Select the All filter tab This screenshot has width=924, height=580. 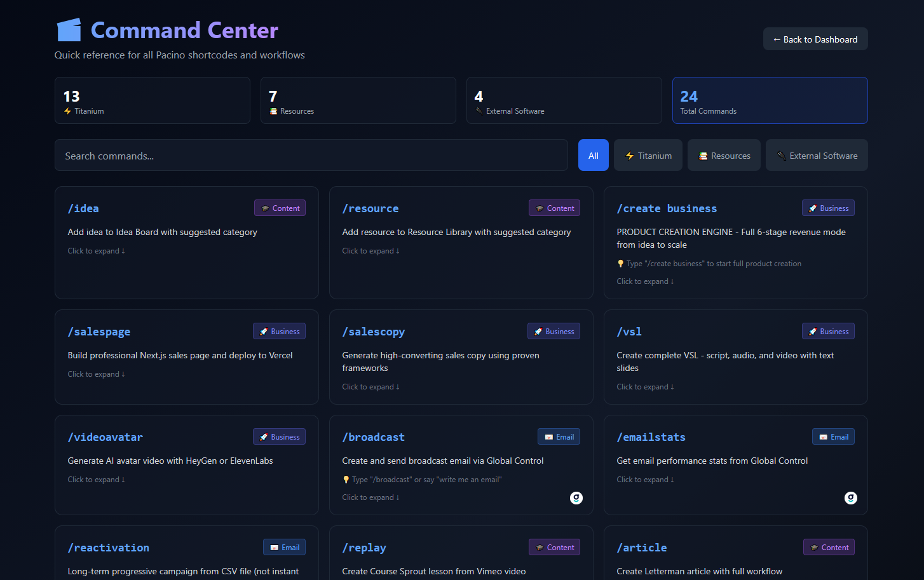593,156
